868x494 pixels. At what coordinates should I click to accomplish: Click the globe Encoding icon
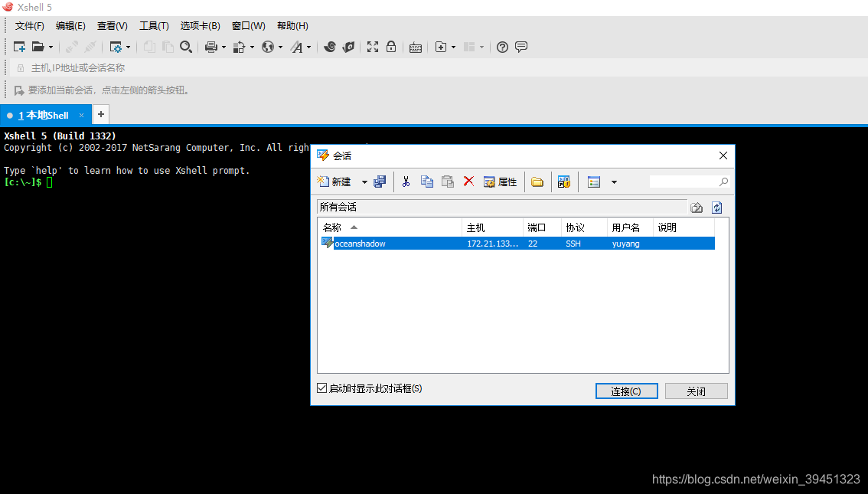coord(268,47)
